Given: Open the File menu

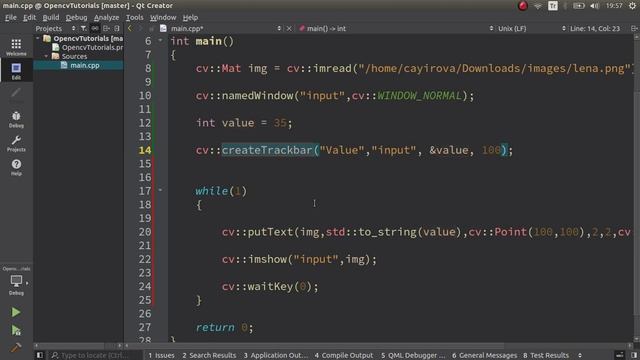Looking at the screenshot, I should pos(11,18).
